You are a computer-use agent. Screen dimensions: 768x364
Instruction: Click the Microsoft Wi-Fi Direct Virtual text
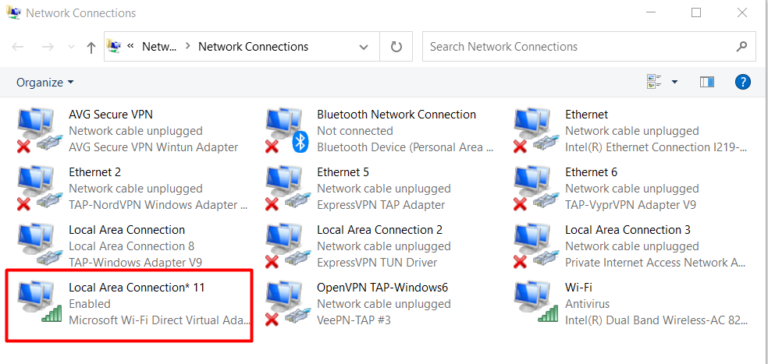click(x=159, y=320)
